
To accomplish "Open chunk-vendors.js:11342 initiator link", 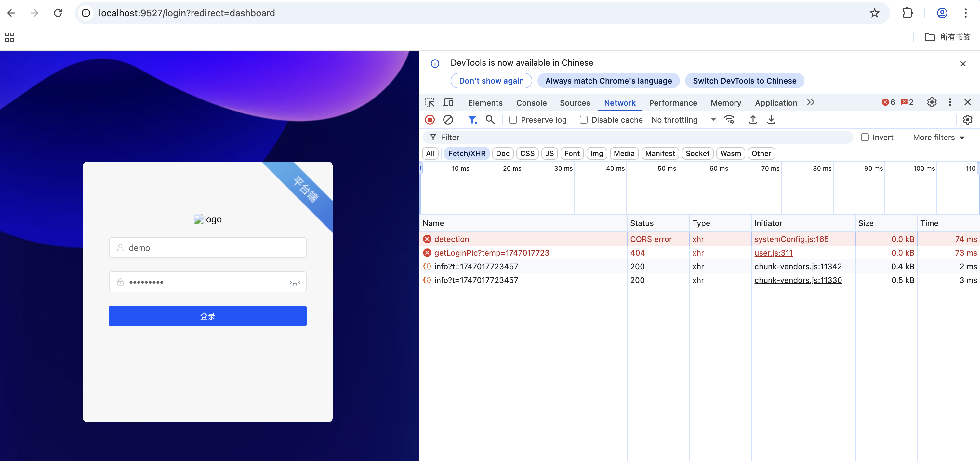I will click(798, 267).
